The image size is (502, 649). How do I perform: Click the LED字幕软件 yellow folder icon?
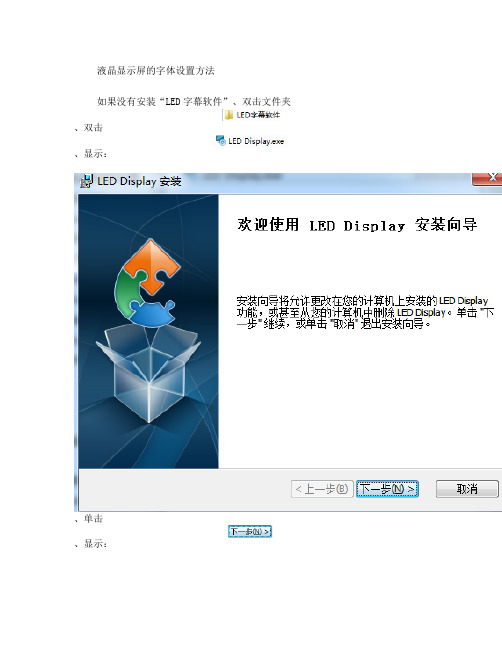coord(228,115)
